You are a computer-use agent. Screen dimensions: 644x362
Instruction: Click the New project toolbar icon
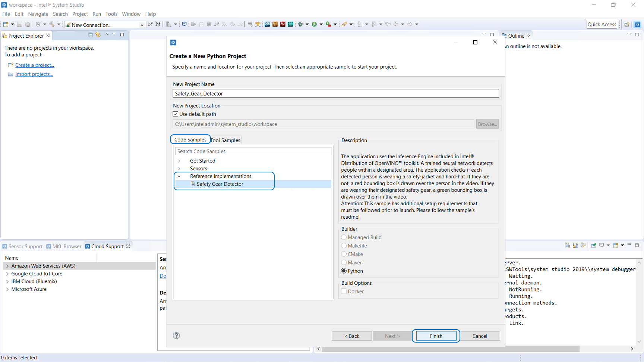pyautogui.click(x=6, y=24)
